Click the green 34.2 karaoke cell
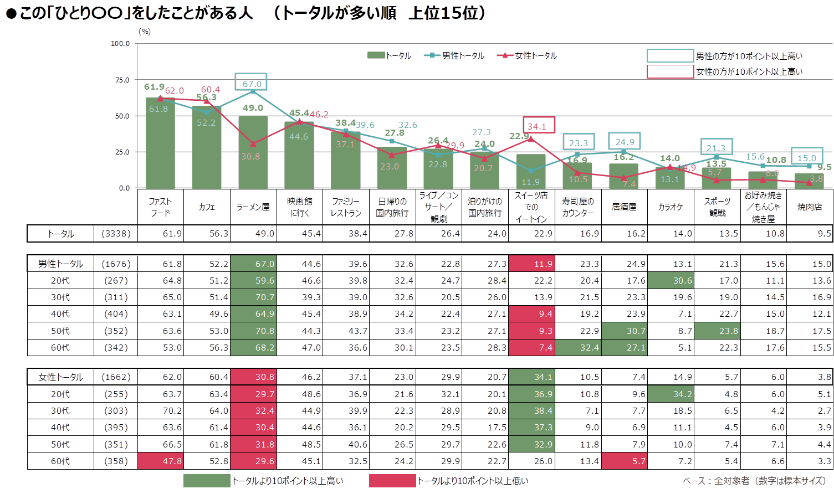834x504 pixels. (x=671, y=394)
